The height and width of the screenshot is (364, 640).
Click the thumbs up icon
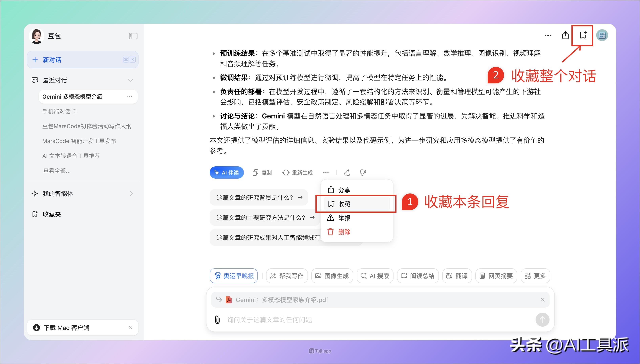click(347, 172)
